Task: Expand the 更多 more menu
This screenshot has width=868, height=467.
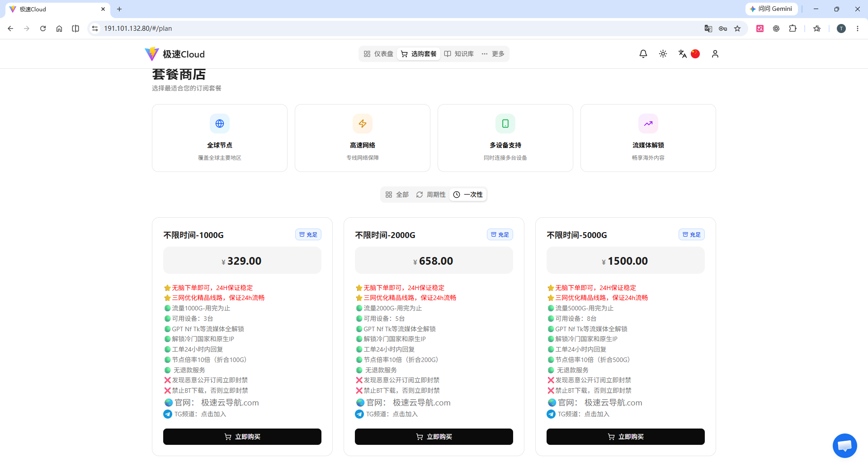Action: (493, 54)
